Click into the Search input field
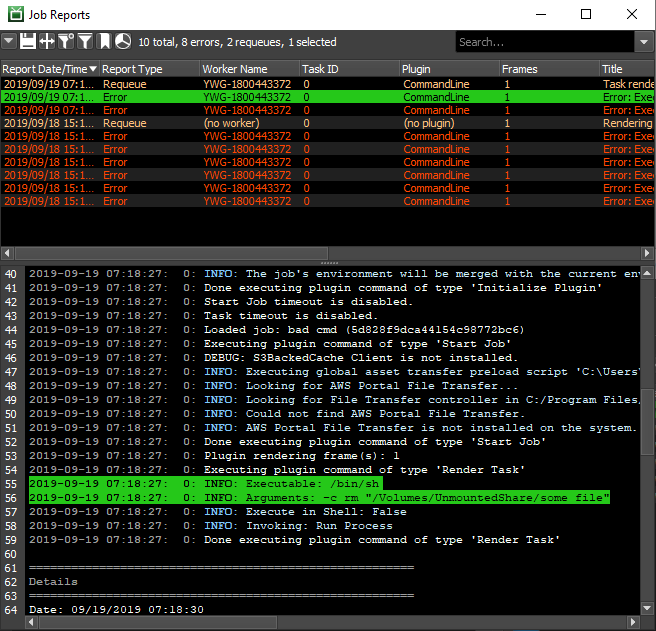 click(543, 42)
